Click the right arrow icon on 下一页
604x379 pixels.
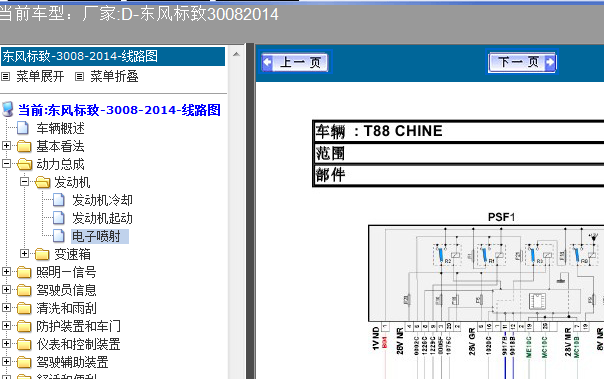550,62
